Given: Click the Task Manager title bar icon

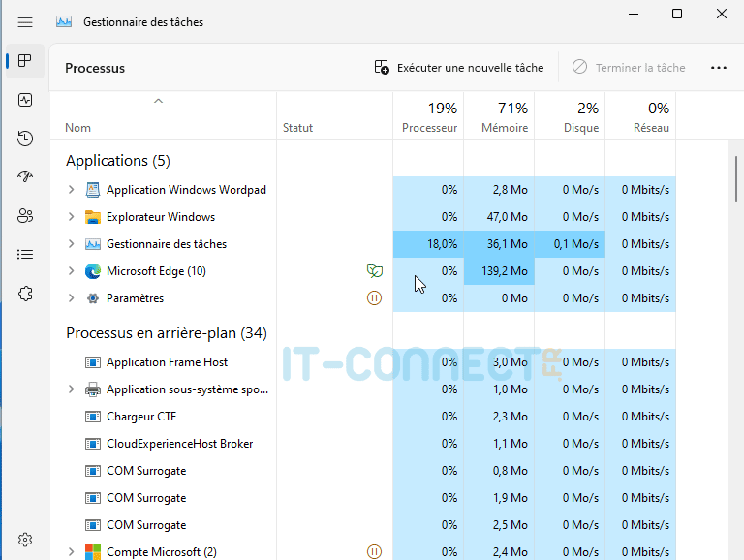Looking at the screenshot, I should tap(64, 22).
